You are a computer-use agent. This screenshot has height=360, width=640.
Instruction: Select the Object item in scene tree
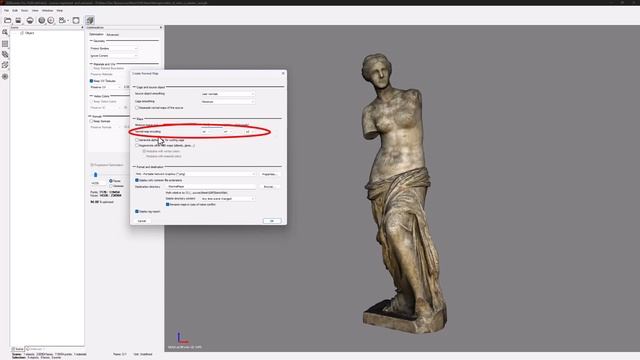point(29,33)
